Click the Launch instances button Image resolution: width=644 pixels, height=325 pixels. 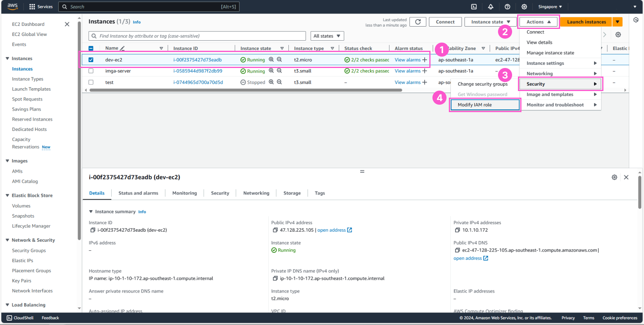(x=586, y=22)
